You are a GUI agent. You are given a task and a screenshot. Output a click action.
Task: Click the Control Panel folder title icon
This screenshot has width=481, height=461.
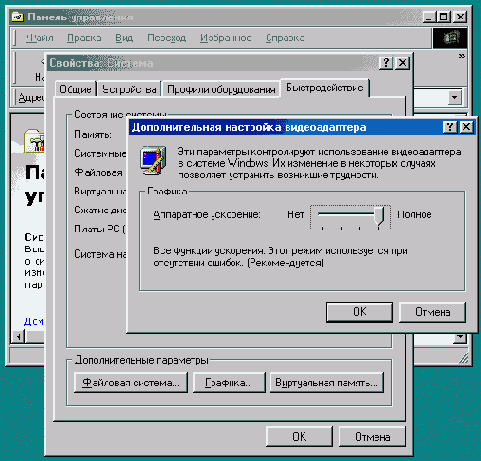17,17
